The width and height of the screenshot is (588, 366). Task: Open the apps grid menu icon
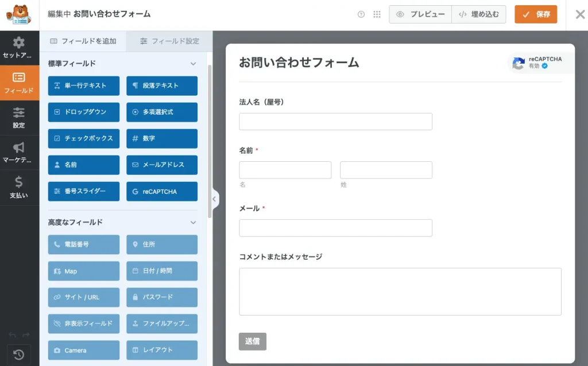377,14
